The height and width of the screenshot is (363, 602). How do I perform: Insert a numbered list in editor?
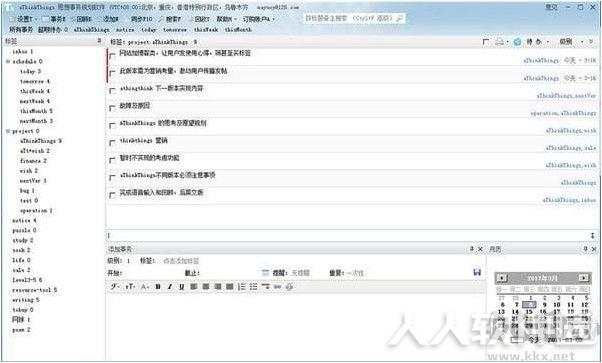point(241,287)
